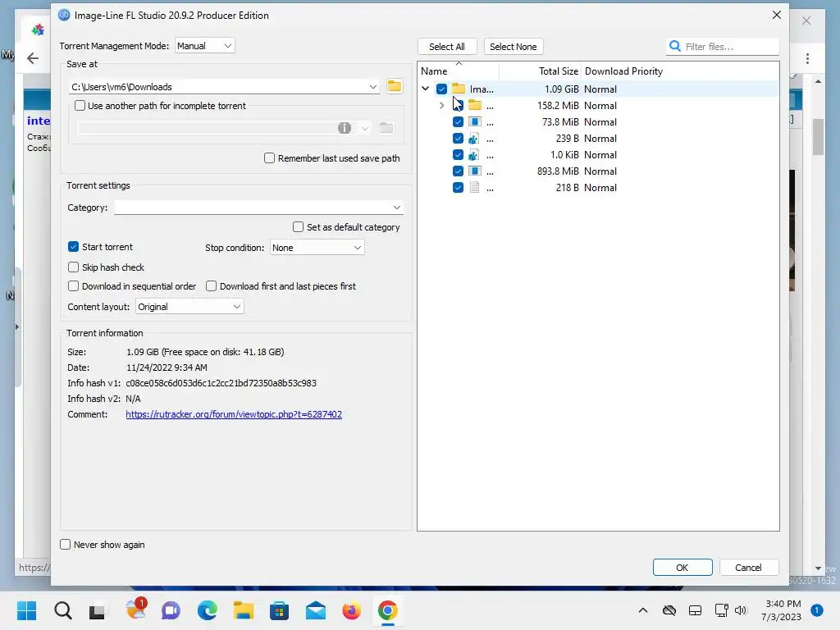The width and height of the screenshot is (840, 630).
Task: Open Microsoft Store from the taskbar
Action: pyautogui.click(x=279, y=610)
